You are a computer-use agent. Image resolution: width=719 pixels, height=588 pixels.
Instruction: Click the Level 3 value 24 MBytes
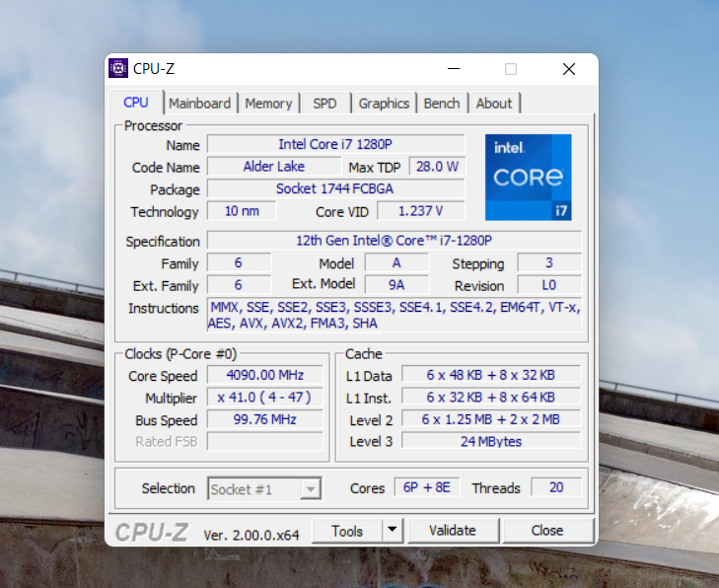pyautogui.click(x=491, y=441)
